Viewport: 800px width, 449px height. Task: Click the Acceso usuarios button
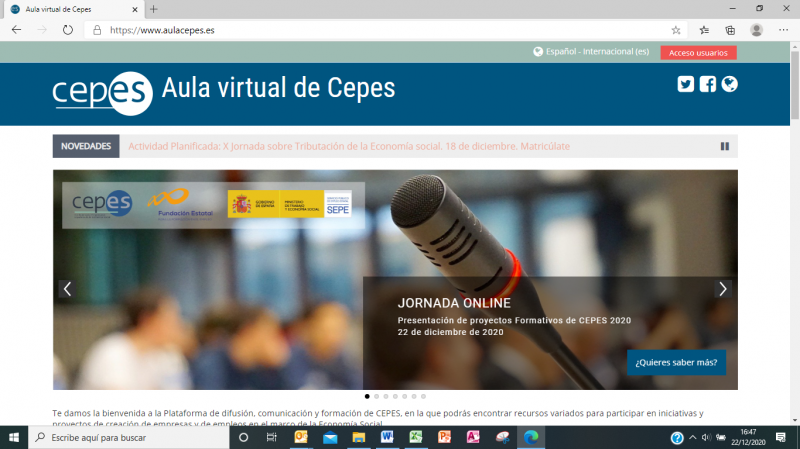(698, 52)
